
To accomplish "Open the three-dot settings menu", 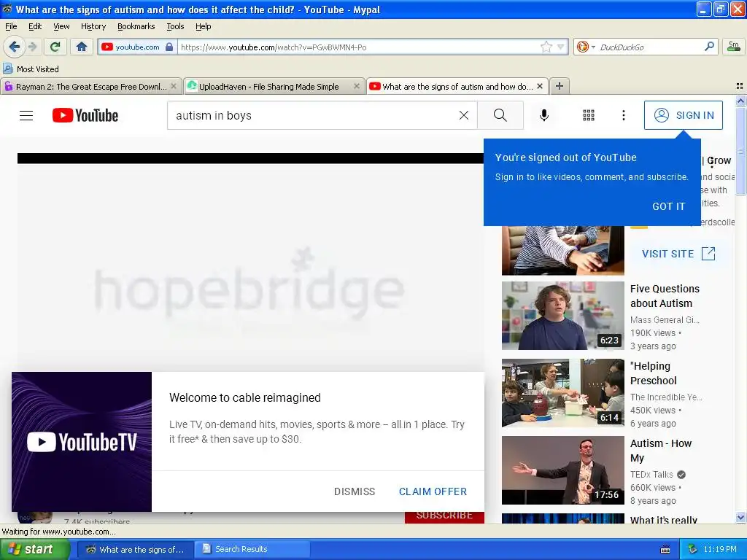I will point(623,115).
